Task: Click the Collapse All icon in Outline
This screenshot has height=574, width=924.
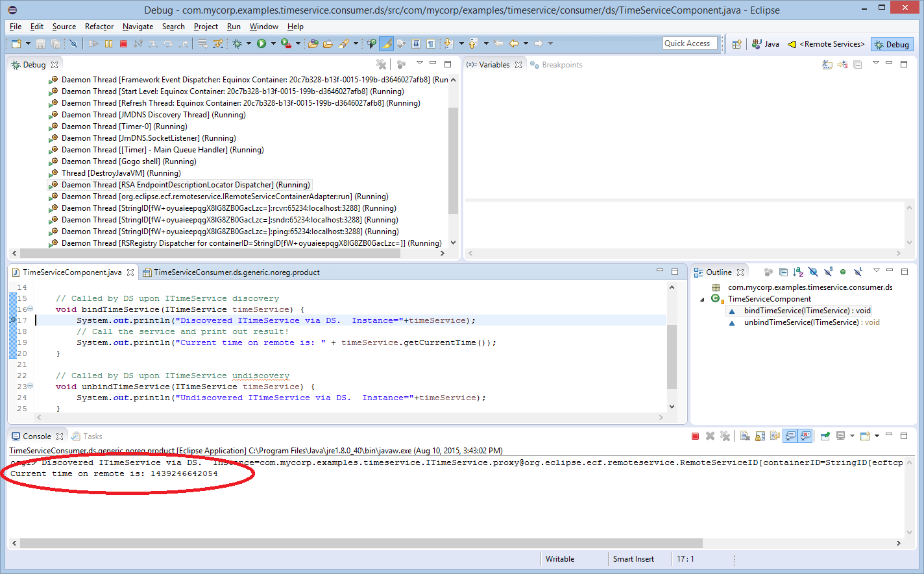Action: 783,272
